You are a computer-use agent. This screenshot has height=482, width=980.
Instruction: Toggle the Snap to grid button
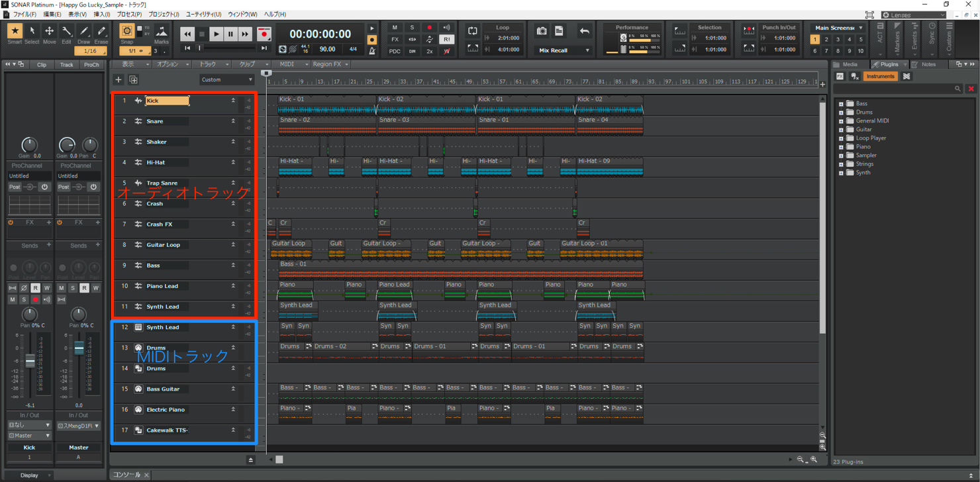click(126, 31)
